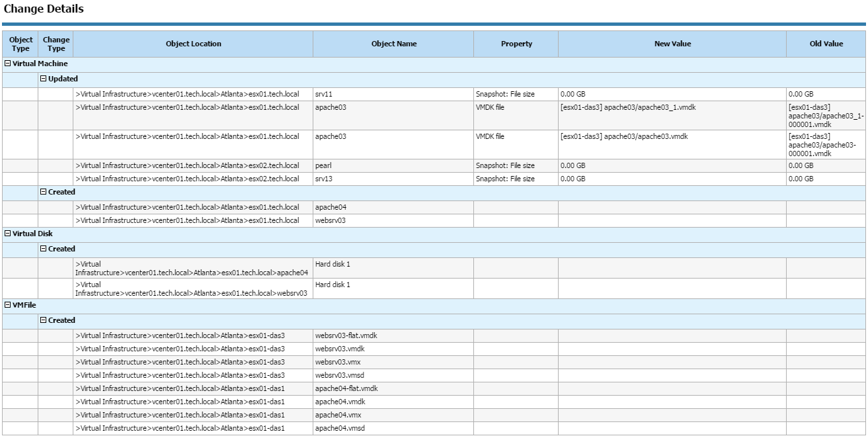Click the location path ending in esx01.tech.local>apache04

193,269
